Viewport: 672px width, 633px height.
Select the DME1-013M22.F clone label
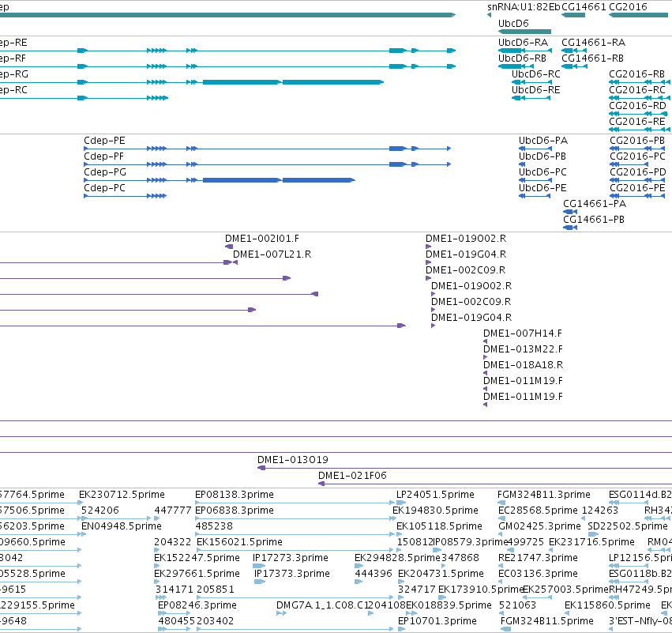[x=523, y=349]
